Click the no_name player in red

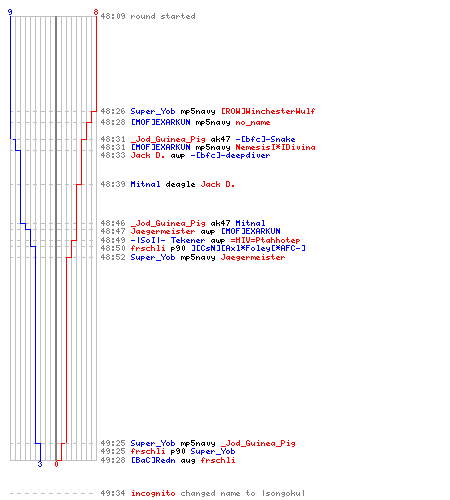(x=253, y=123)
